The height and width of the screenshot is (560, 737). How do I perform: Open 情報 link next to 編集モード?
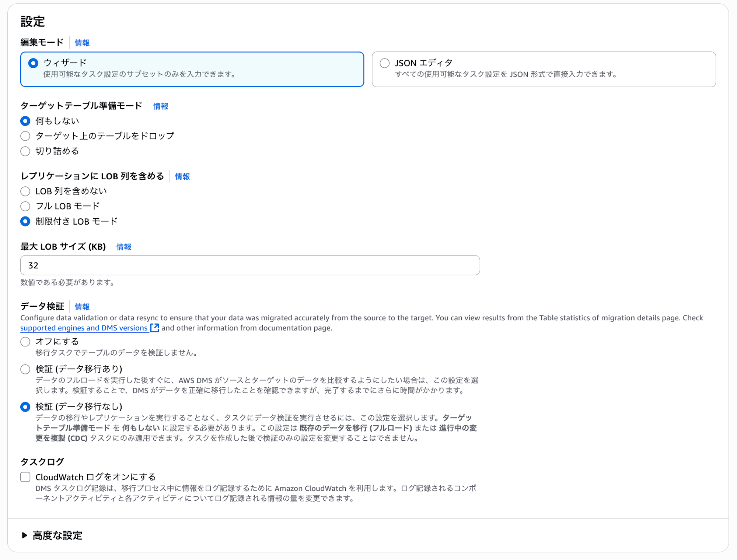click(82, 43)
